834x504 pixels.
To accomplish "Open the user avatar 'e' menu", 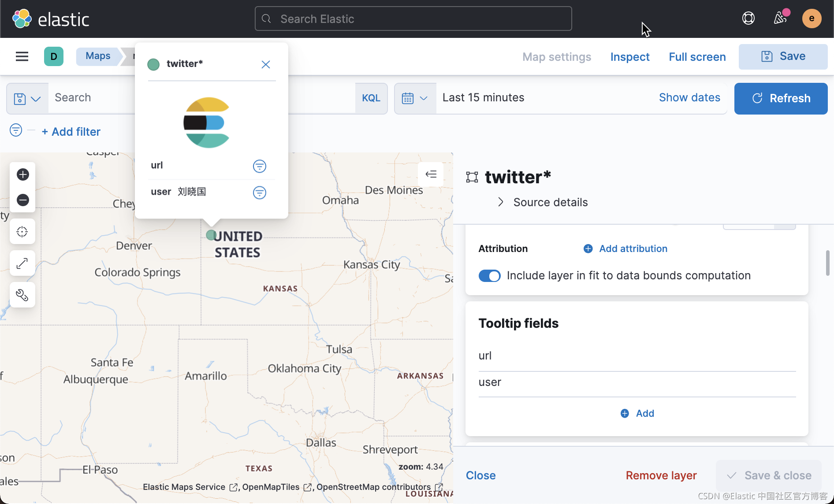I will [812, 19].
